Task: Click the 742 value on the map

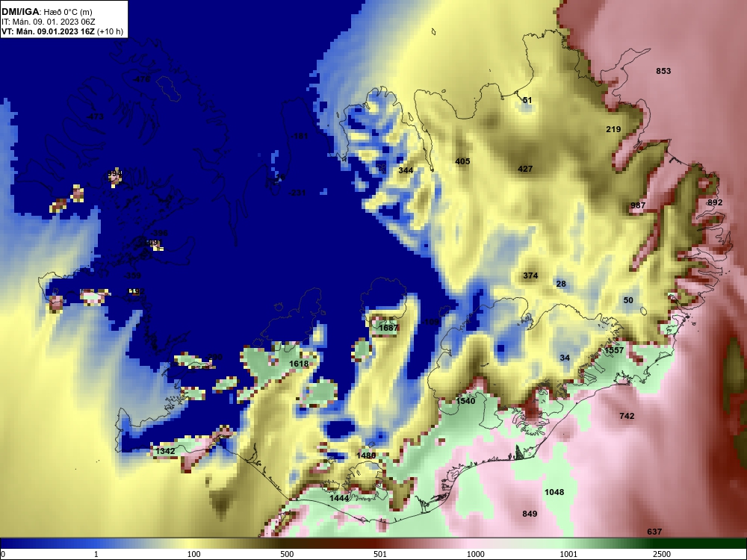Action: 627,416
